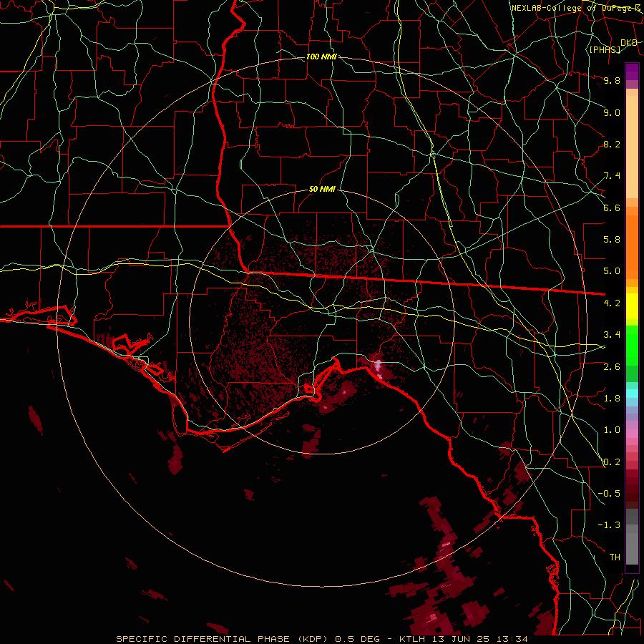Click the 5.8 value on the color scale

coord(612,240)
